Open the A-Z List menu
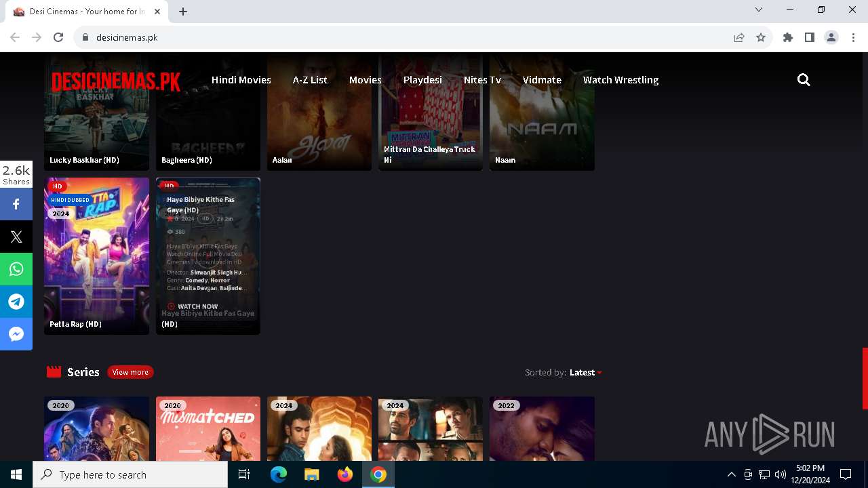This screenshot has height=488, width=868. point(310,80)
